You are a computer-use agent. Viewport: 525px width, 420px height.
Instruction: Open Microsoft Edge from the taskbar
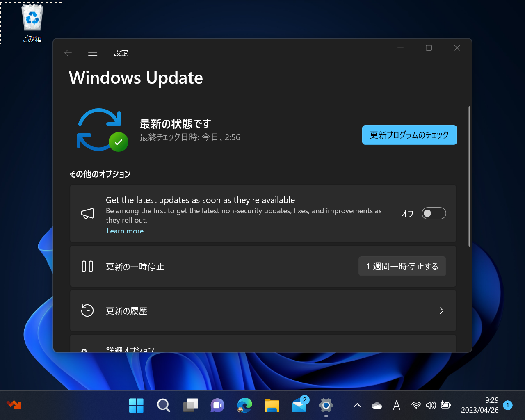[245, 405]
